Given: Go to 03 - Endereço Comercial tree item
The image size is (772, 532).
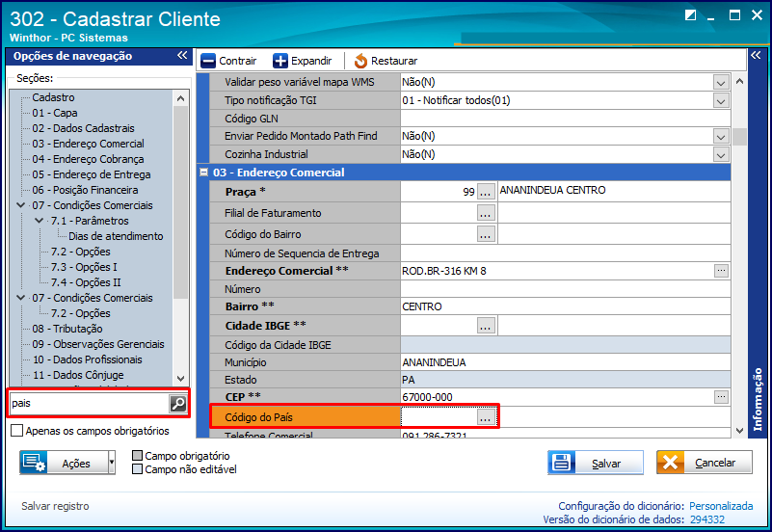Looking at the screenshot, I should point(88,144).
